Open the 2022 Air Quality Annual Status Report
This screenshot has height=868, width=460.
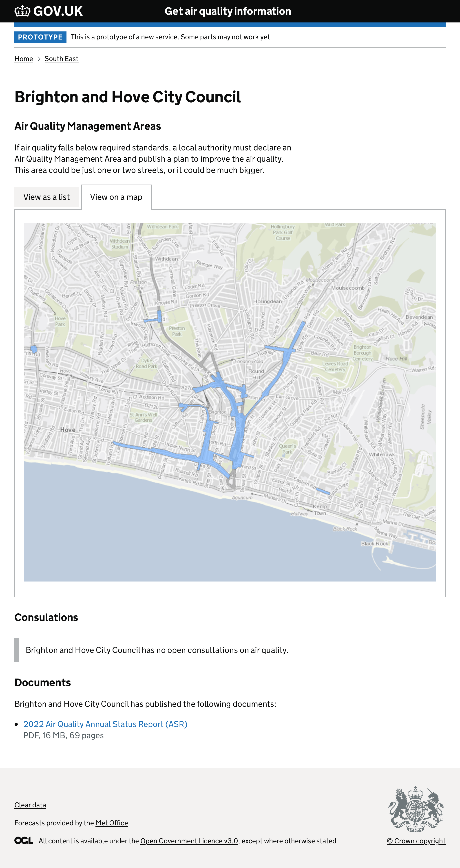[x=106, y=724]
